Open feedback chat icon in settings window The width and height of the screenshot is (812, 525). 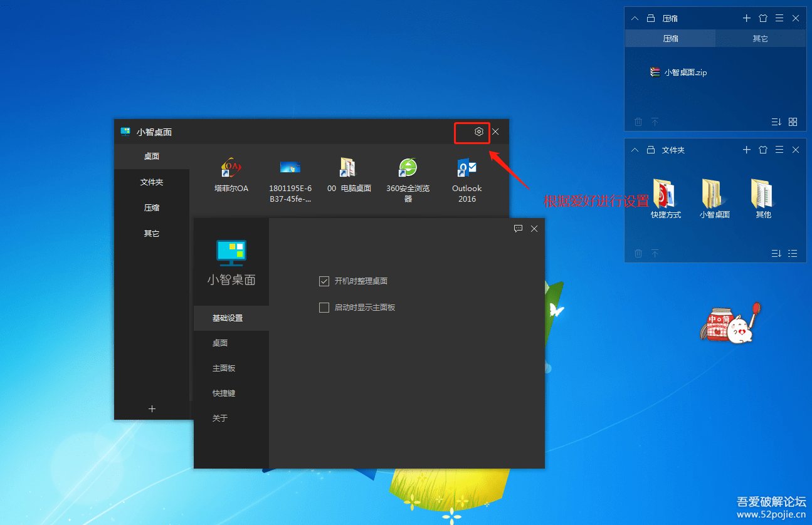tap(519, 229)
